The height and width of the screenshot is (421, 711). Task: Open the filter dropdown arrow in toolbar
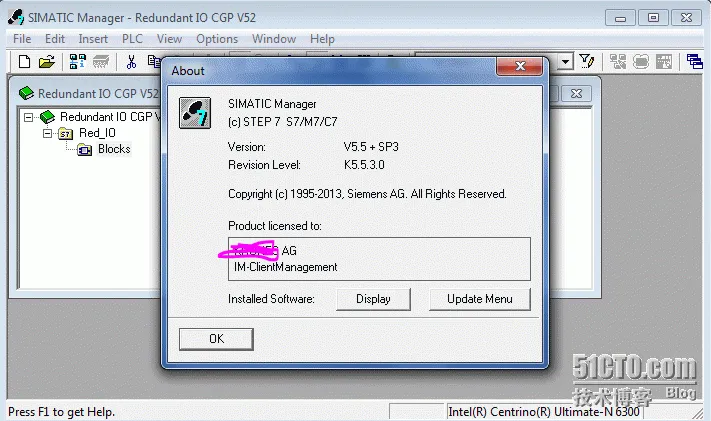click(x=565, y=61)
